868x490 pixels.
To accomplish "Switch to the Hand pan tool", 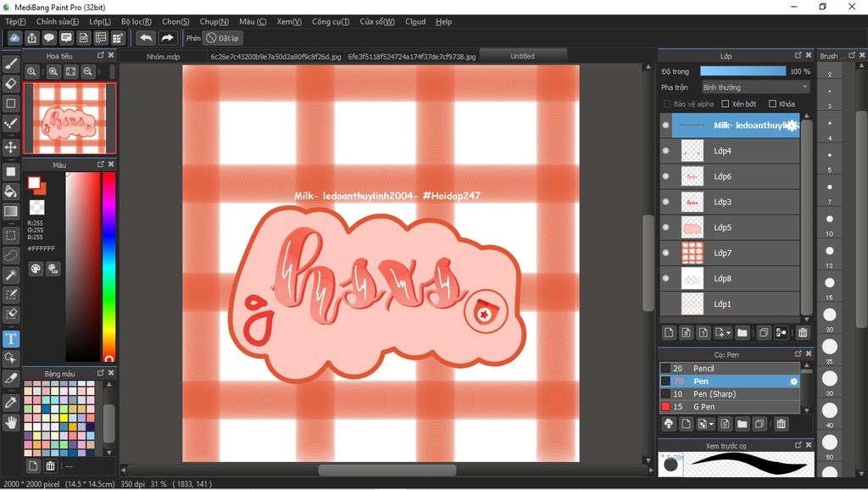I will click(x=11, y=422).
